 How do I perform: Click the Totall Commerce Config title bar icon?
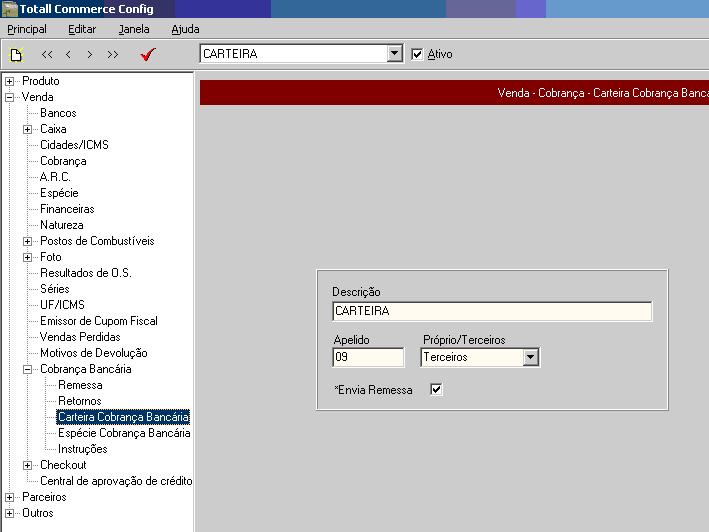coord(9,9)
